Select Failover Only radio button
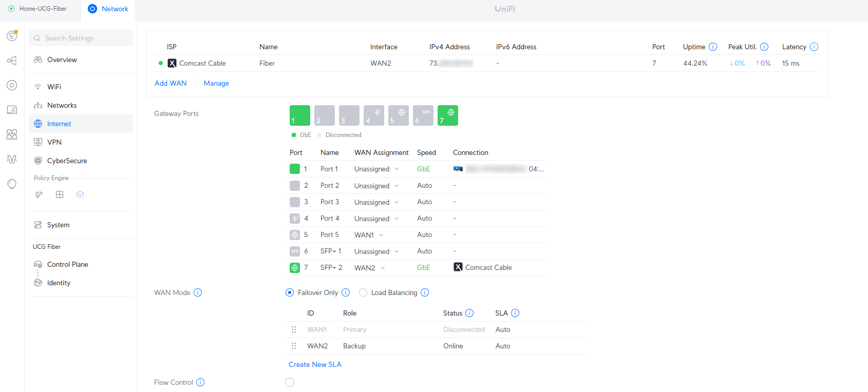 290,292
